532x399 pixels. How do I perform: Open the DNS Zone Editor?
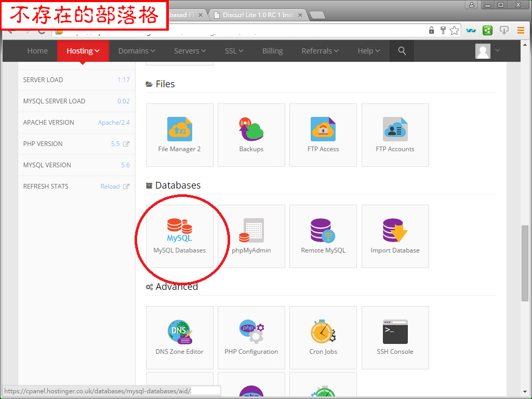tap(179, 338)
